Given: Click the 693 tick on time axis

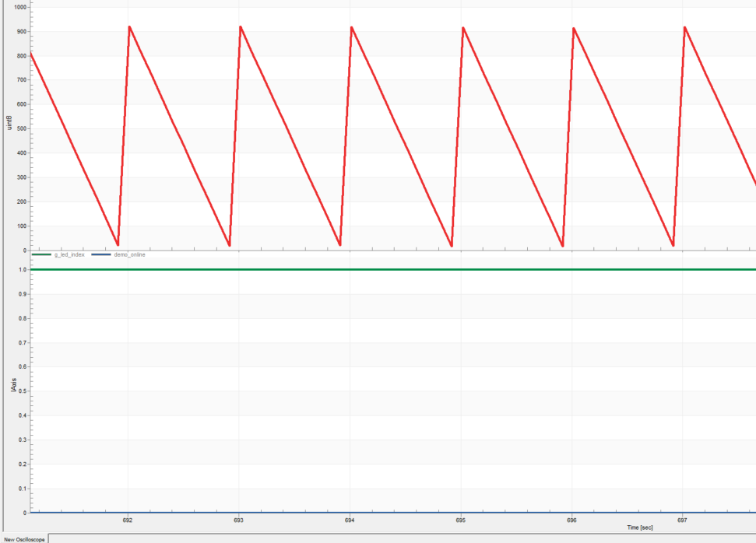Looking at the screenshot, I should 239,520.
